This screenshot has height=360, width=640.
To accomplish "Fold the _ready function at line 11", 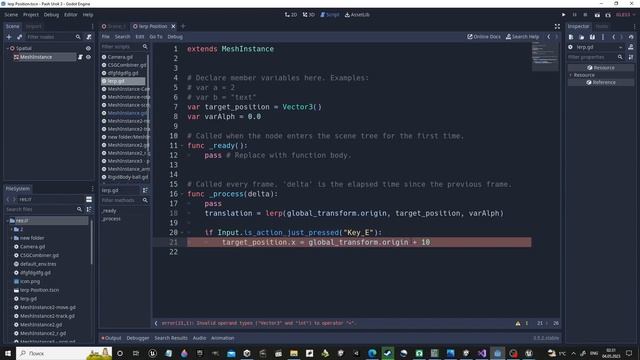I will coord(182,146).
